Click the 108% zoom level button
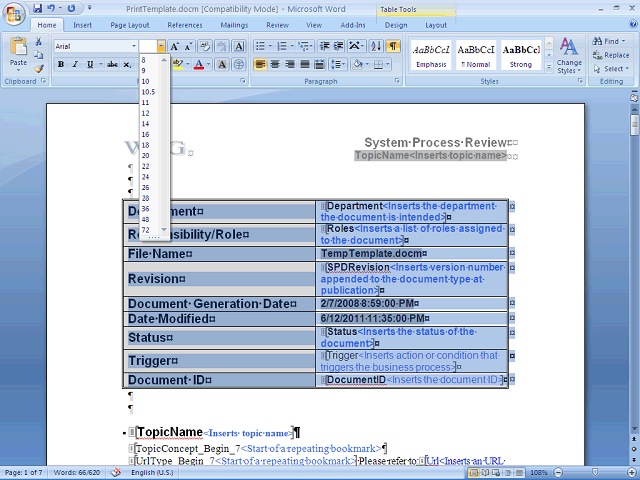Image resolution: width=640 pixels, height=480 pixels. tap(539, 473)
